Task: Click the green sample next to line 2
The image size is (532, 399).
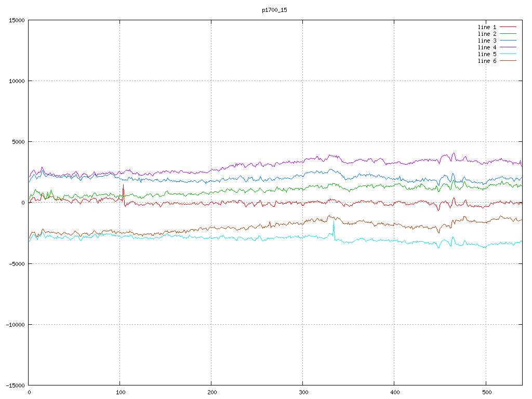Action: click(508, 34)
